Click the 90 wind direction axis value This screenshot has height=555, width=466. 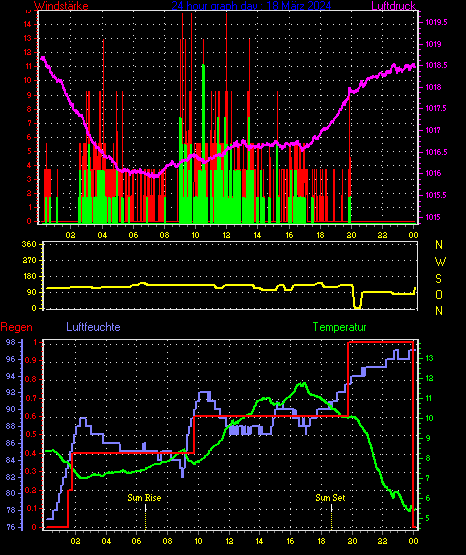point(32,292)
